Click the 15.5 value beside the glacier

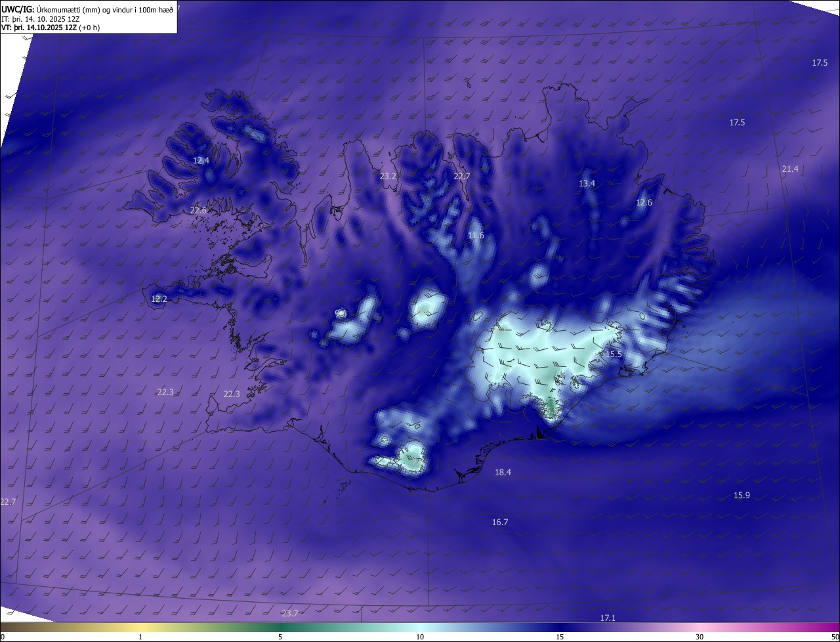(x=614, y=354)
